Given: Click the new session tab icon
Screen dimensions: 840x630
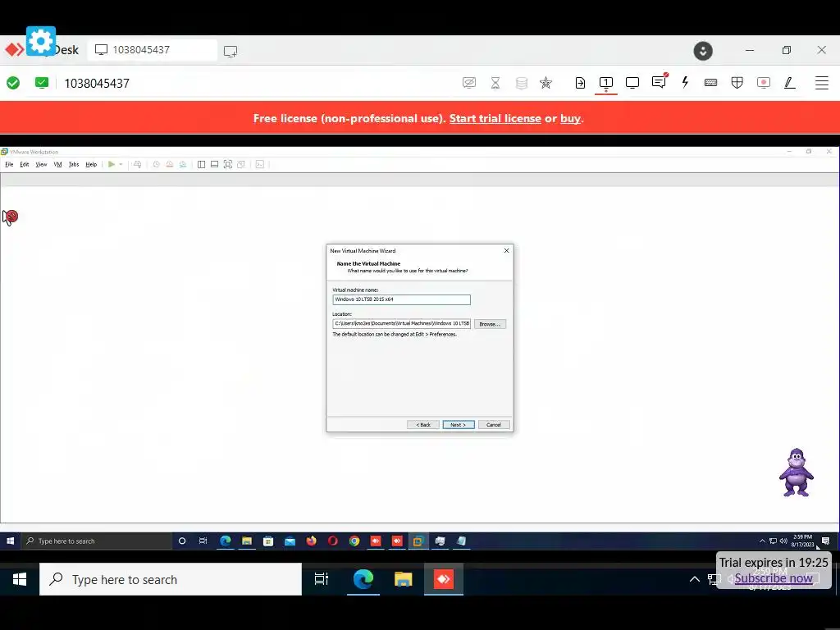Looking at the screenshot, I should pyautogui.click(x=231, y=52).
